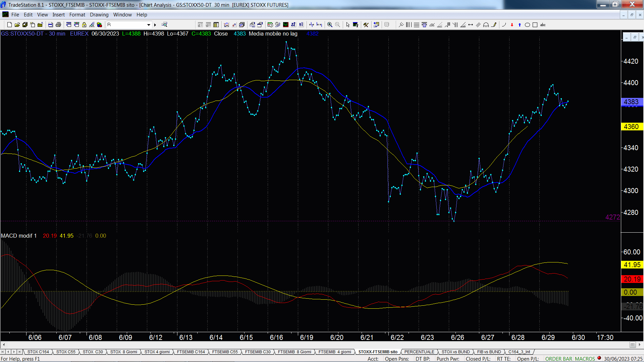
Task: Click the go arrow next to symbol box
Action: point(155,25)
